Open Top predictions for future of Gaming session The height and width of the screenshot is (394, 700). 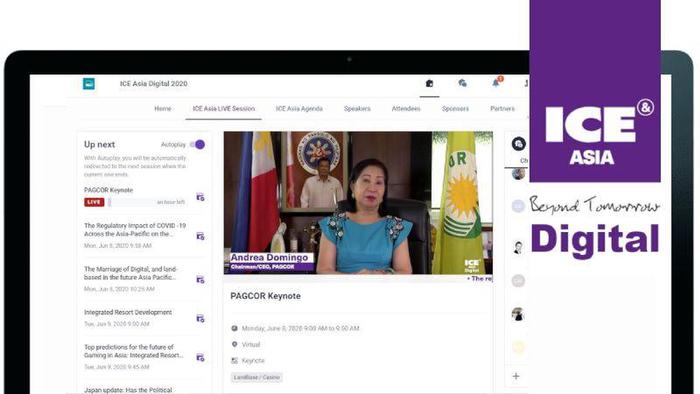coord(133,351)
